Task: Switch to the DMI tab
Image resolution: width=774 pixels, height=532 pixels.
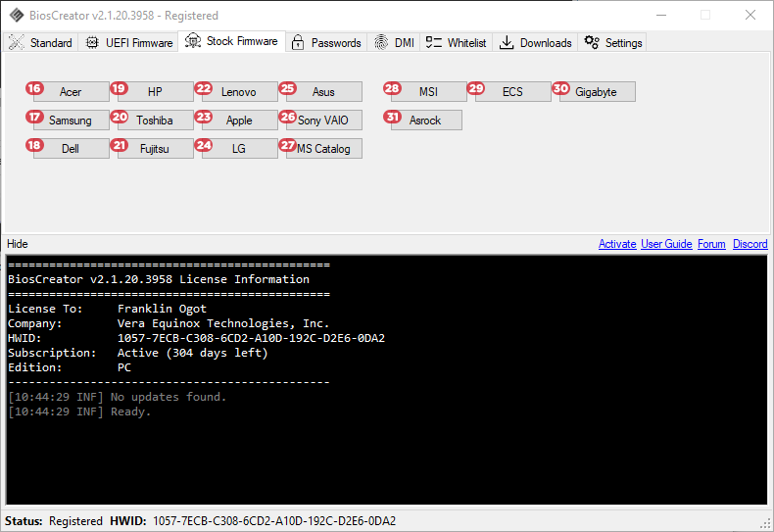Action: (x=394, y=42)
